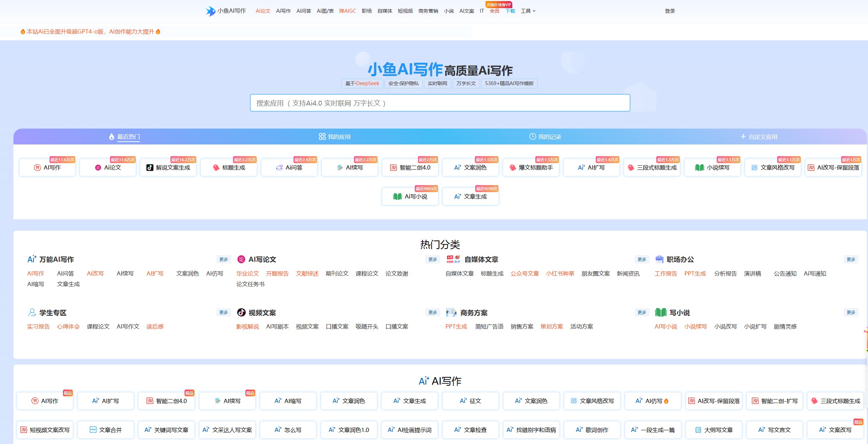
Task: Click the 登录 login link
Action: click(x=670, y=11)
